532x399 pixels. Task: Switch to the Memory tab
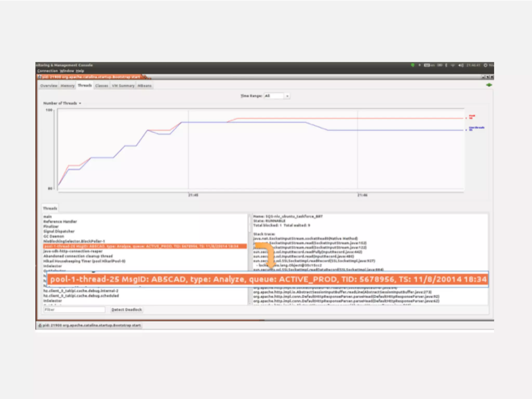(68, 86)
